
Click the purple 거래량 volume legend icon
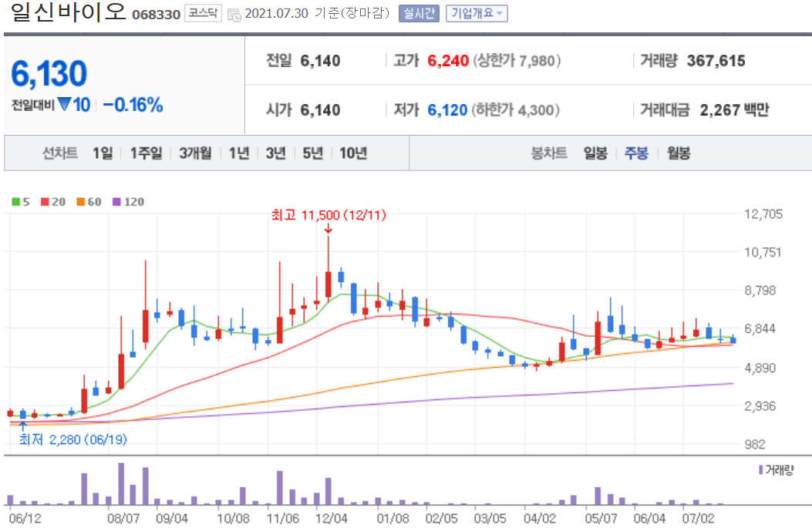[761, 470]
